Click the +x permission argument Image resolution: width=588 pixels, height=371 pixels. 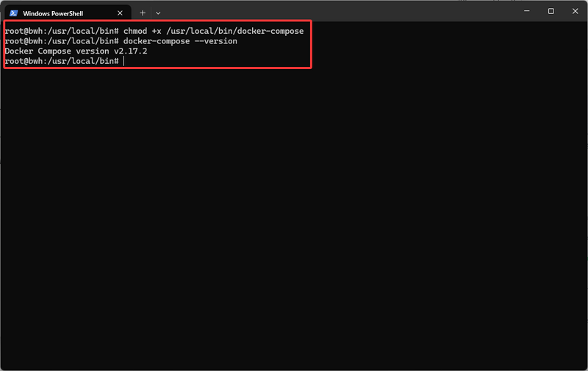tap(157, 31)
